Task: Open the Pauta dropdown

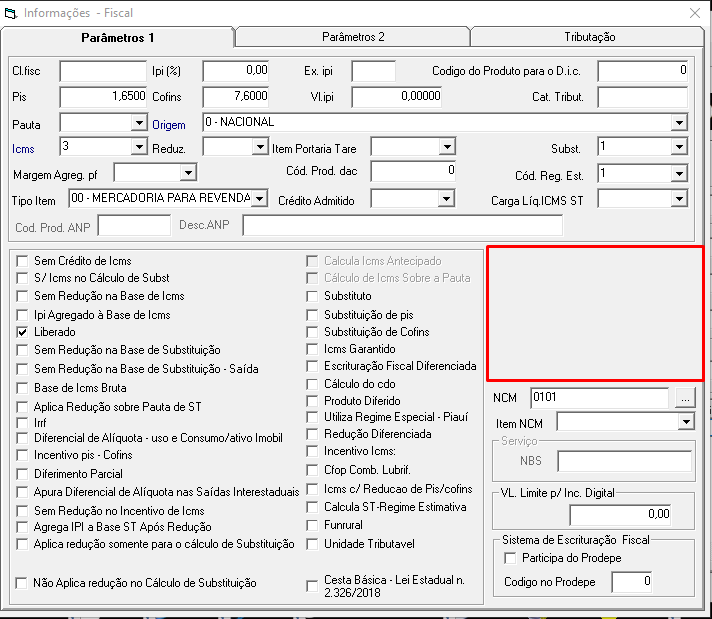Action: [x=138, y=123]
